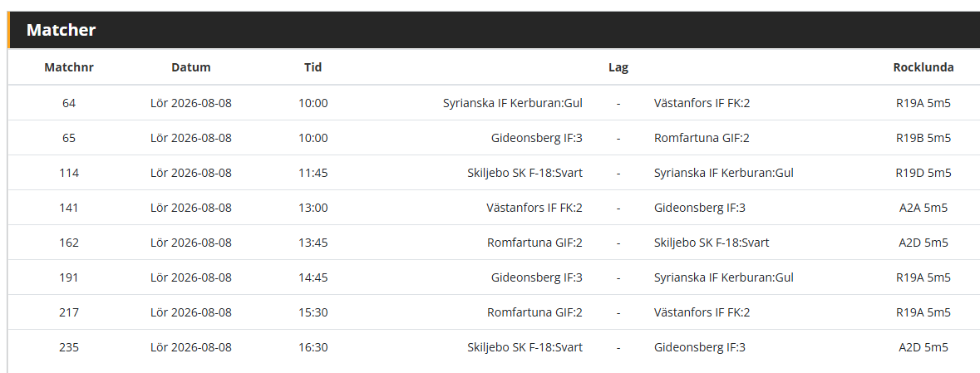Click the Matcher section heading

pos(62,30)
